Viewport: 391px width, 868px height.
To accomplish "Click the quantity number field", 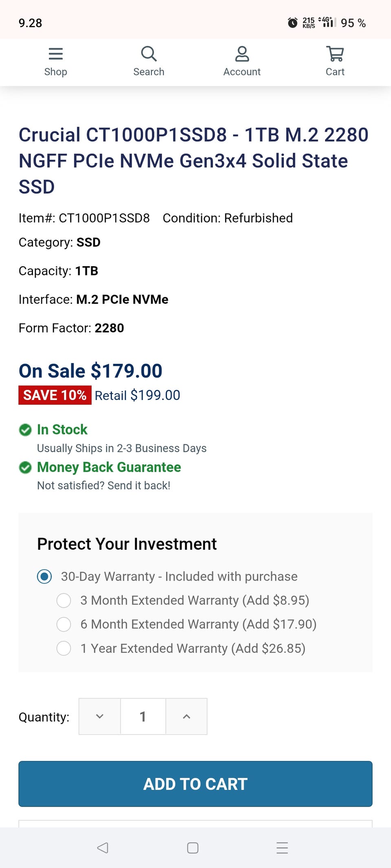I will click(143, 717).
